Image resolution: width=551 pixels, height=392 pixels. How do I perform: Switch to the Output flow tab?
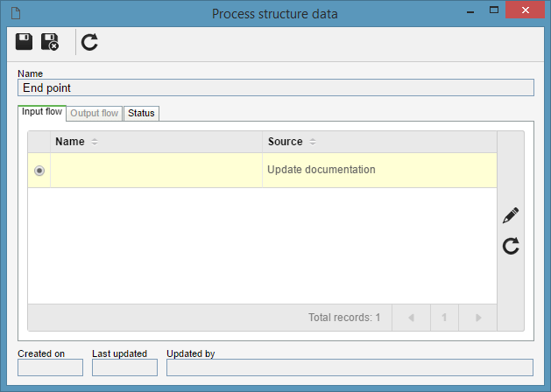click(x=95, y=114)
